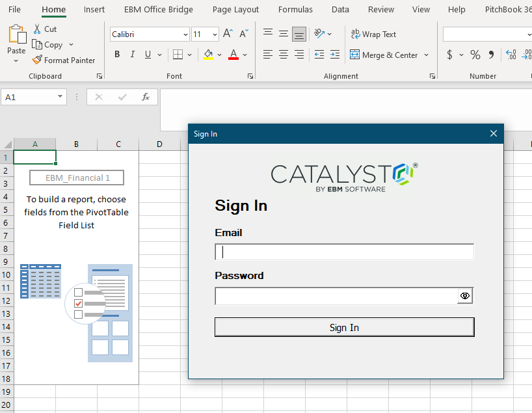Enable Wrap Text
Image resolution: width=532 pixels, height=413 pixels.
click(x=373, y=34)
